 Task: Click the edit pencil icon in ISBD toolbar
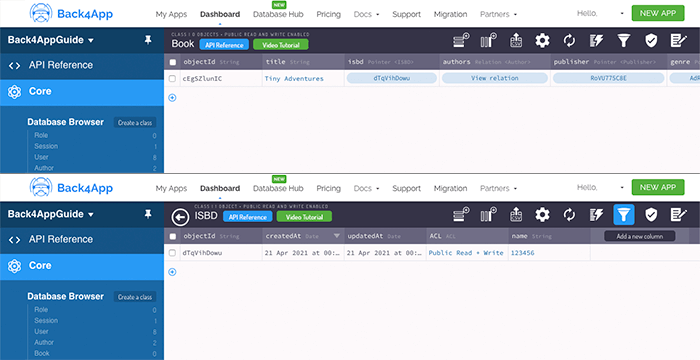tap(679, 215)
